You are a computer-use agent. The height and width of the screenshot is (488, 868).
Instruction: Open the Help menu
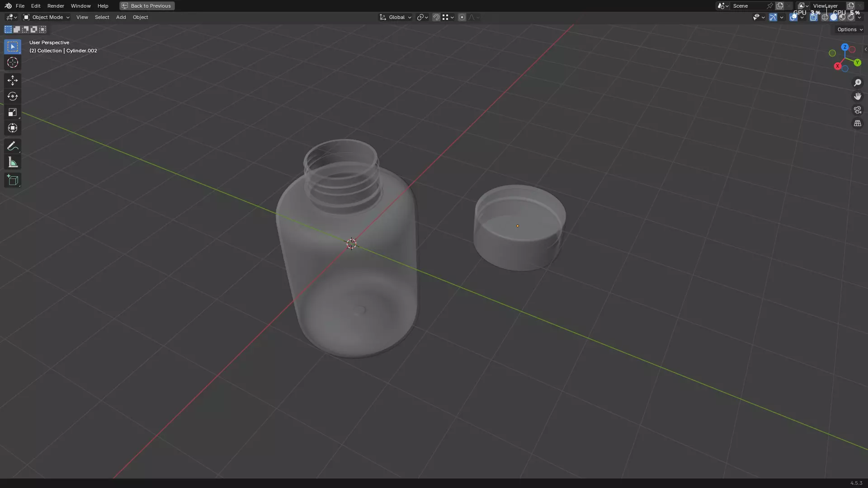click(x=103, y=6)
